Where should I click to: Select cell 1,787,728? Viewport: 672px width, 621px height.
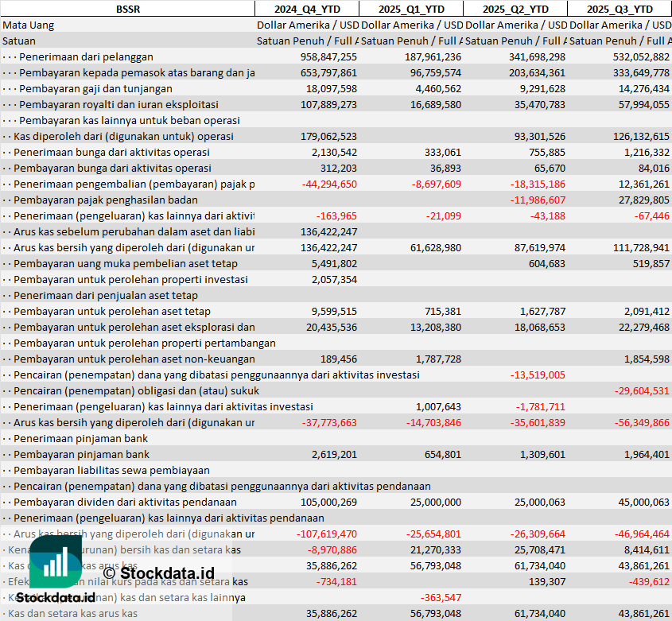438,359
